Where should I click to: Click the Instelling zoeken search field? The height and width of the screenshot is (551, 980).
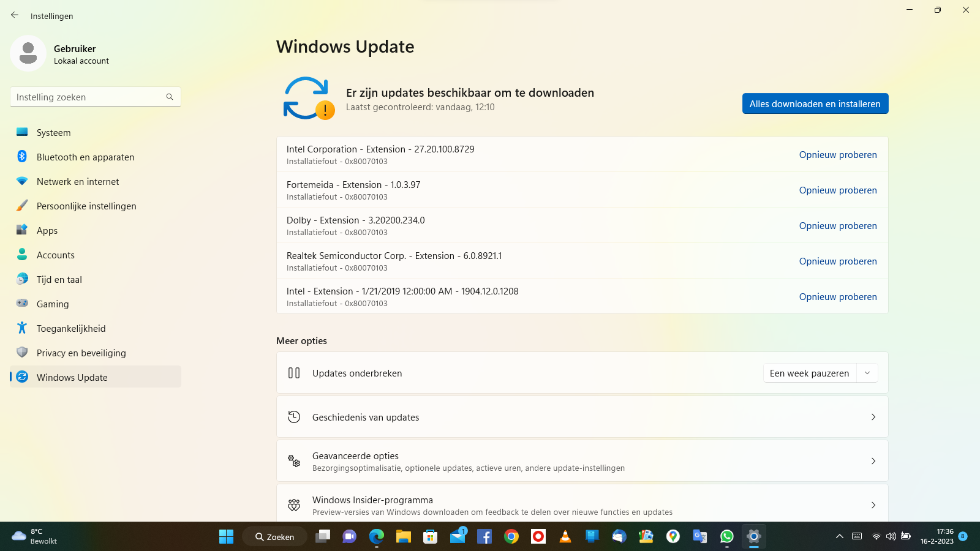(x=96, y=97)
